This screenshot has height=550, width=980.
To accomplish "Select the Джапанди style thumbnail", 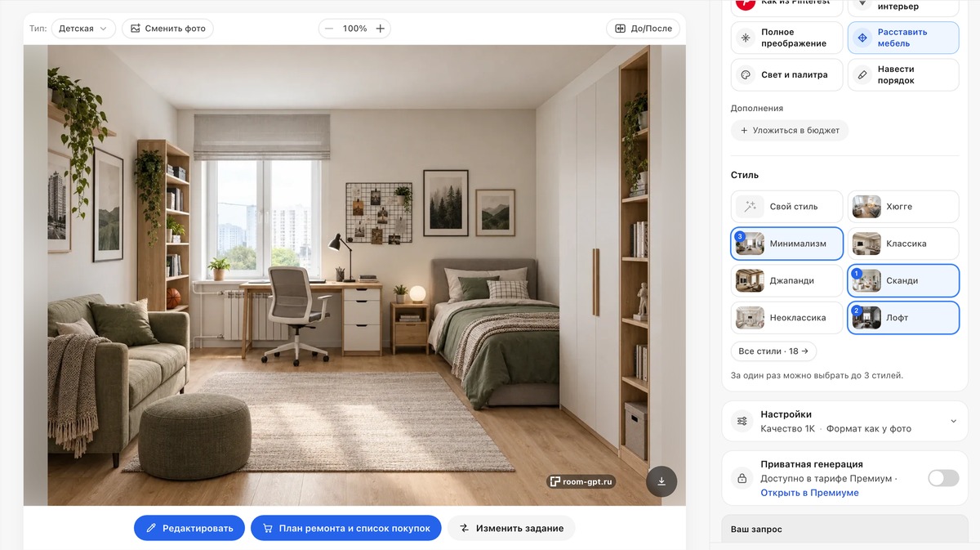I will pos(750,280).
